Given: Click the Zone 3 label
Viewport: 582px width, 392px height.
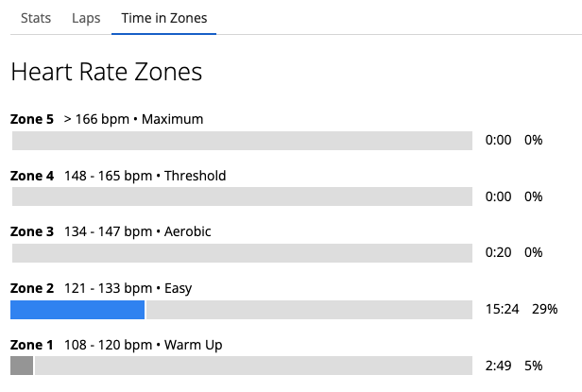Looking at the screenshot, I should coord(32,231).
